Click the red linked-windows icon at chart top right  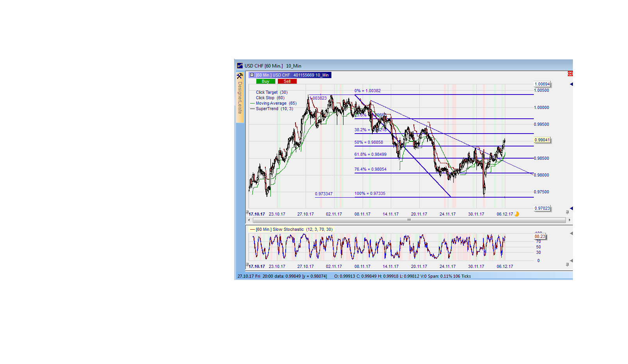(x=570, y=74)
